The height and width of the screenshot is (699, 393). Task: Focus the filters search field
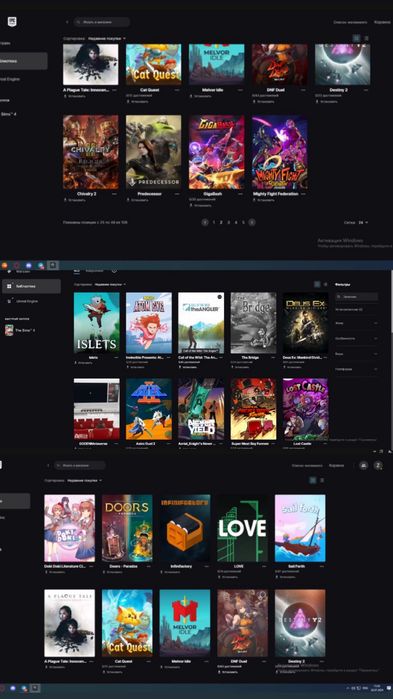(x=356, y=296)
